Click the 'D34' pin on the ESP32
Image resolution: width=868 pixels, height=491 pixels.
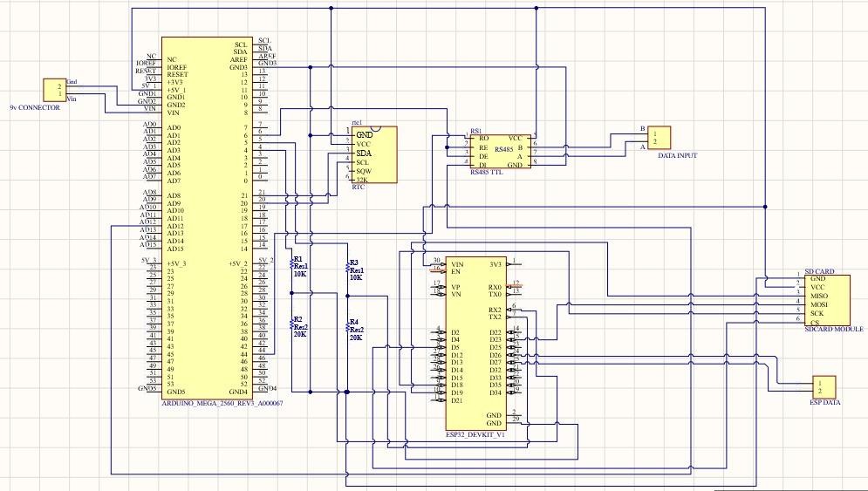click(x=496, y=392)
